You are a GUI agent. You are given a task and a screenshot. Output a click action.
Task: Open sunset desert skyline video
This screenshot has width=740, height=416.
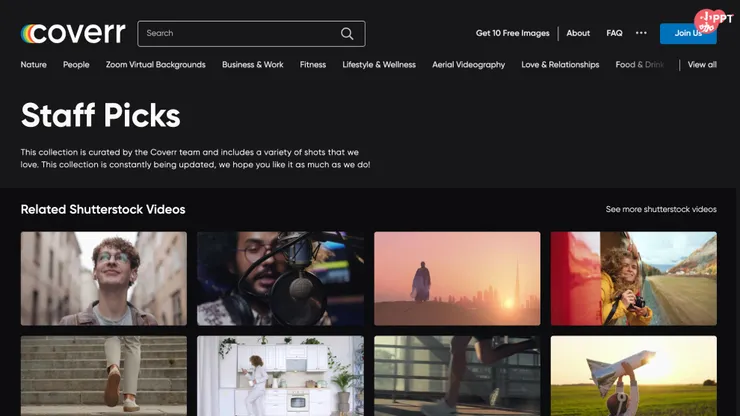click(x=457, y=278)
